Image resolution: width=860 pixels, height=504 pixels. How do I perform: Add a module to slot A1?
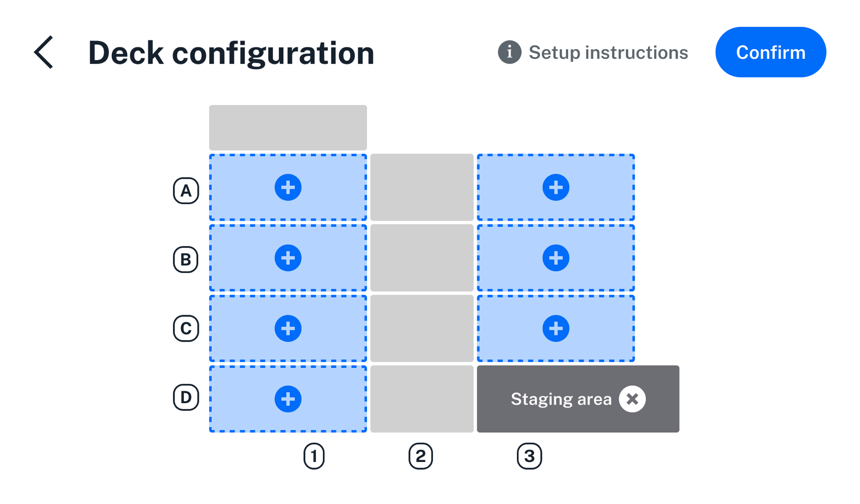[288, 187]
